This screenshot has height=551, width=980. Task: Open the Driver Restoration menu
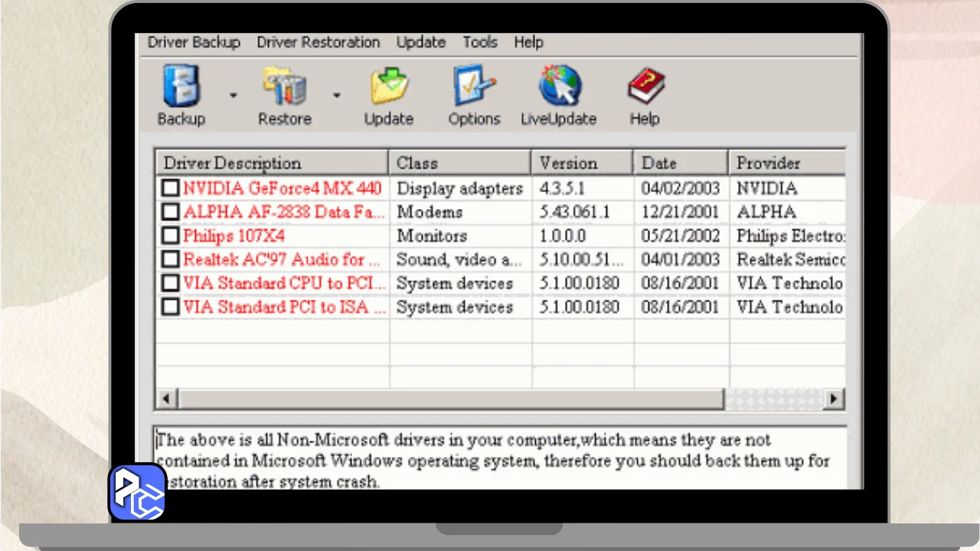318,43
